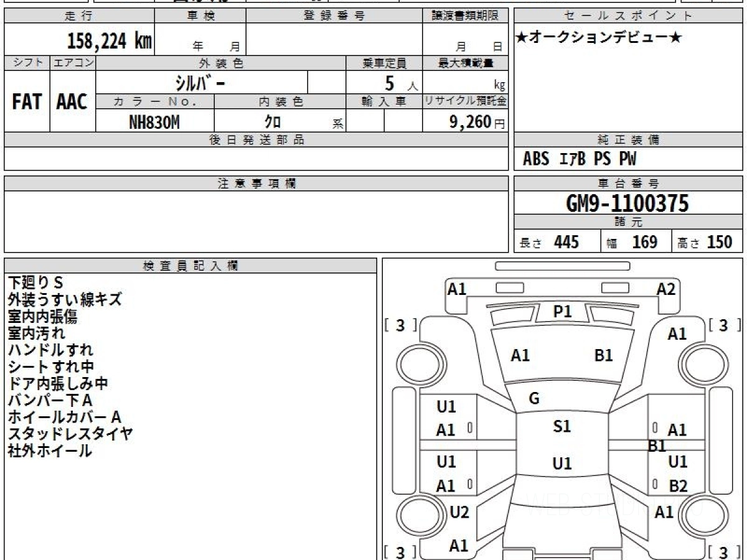747x560 pixels.
Task: Click the 内装色 header cell
Action: [x=280, y=101]
